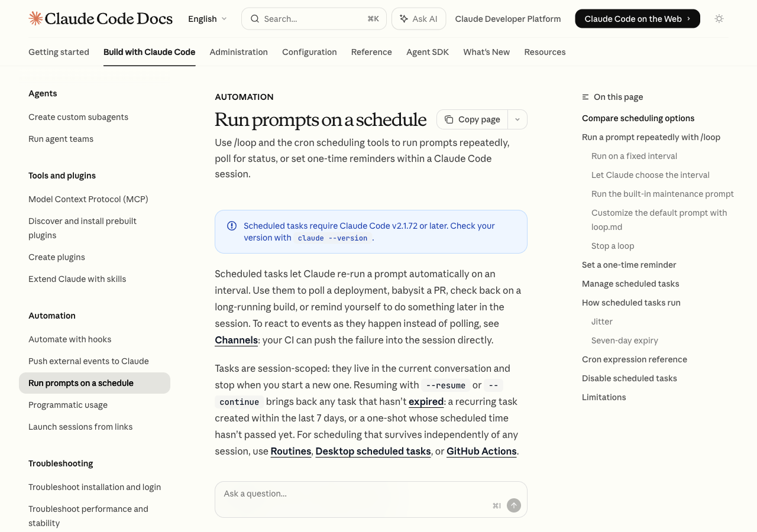Open Create plugins in sidebar
This screenshot has width=757, height=532.
57,257
